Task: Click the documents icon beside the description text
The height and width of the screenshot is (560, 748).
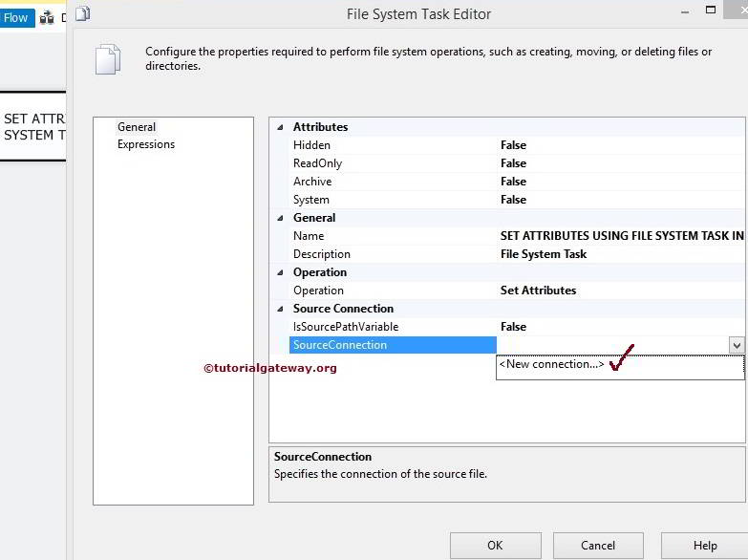Action: click(108, 59)
